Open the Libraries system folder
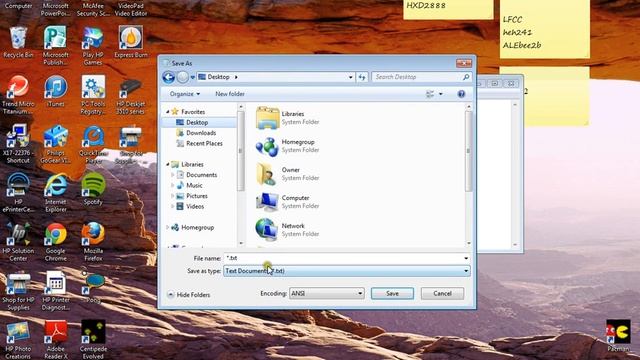 (x=288, y=118)
